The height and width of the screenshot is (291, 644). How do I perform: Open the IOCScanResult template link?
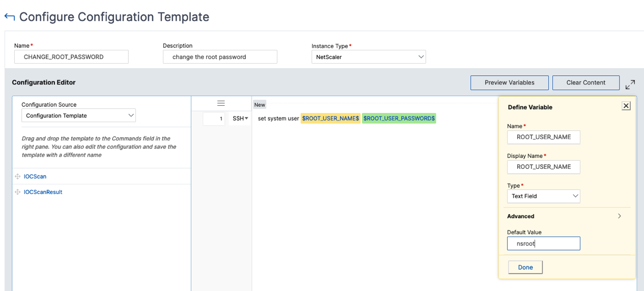[43, 192]
